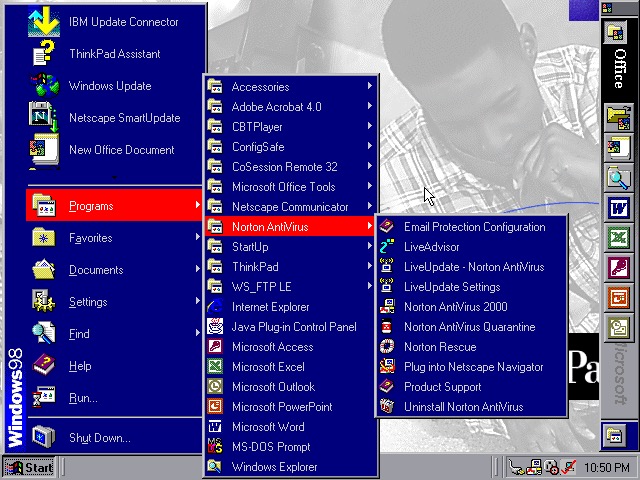Click the magnifier icon in Office bar
This screenshot has height=480, width=640.
click(x=618, y=179)
